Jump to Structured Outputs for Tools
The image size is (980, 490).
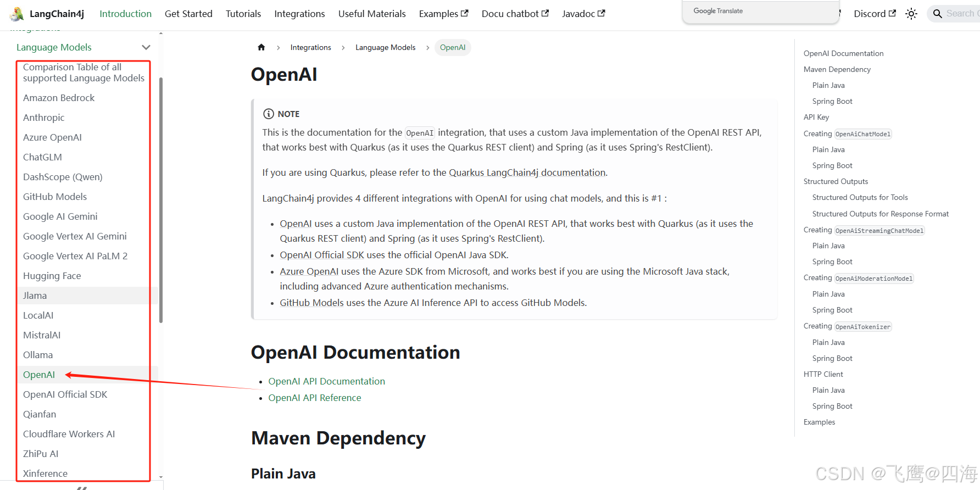click(x=860, y=197)
